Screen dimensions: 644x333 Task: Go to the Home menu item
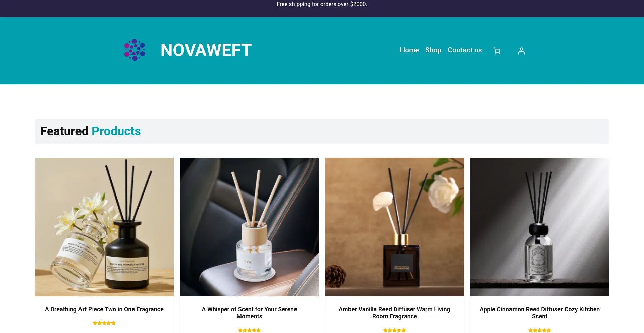pyautogui.click(x=409, y=50)
